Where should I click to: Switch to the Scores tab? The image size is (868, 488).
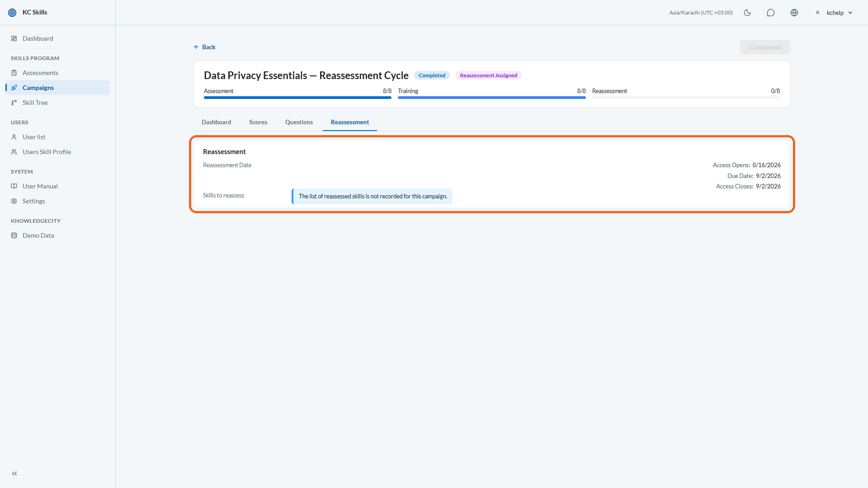(x=258, y=122)
